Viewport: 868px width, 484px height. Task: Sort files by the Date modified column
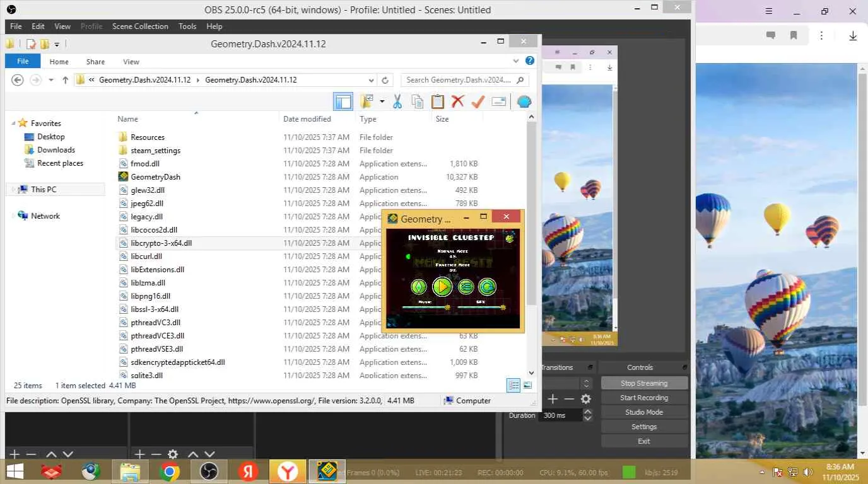307,119
